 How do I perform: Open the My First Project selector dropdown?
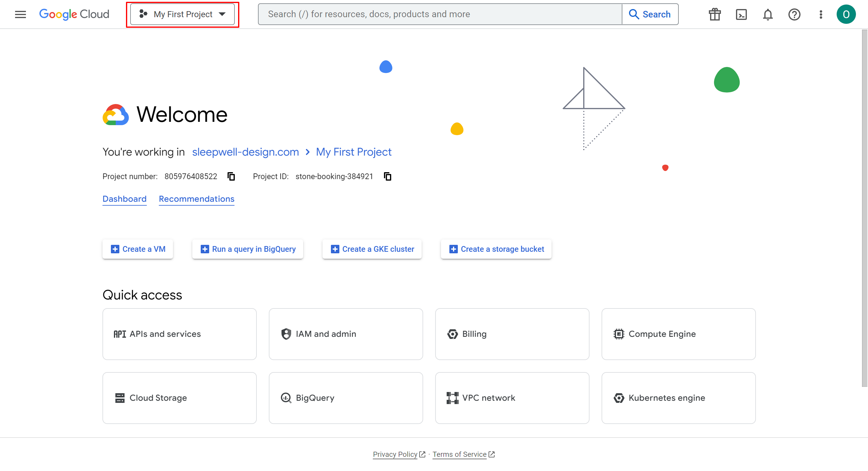[x=182, y=14]
